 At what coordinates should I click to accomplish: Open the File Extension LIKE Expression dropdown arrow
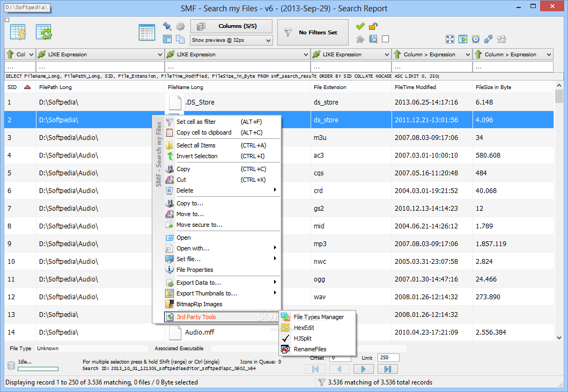387,55
